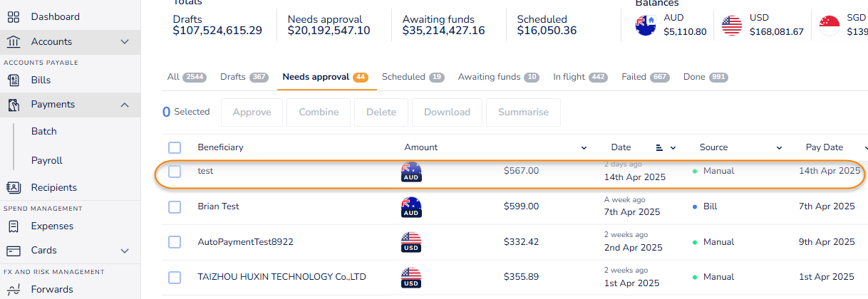868x299 pixels.
Task: Select the AutoPaymentTest8922 row checkbox
Action: (x=175, y=242)
